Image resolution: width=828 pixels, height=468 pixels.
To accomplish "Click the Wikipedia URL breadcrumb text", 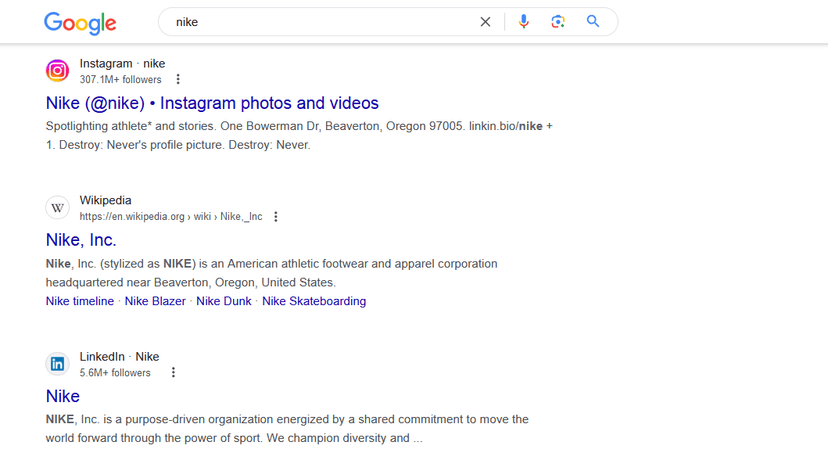I will coord(170,217).
